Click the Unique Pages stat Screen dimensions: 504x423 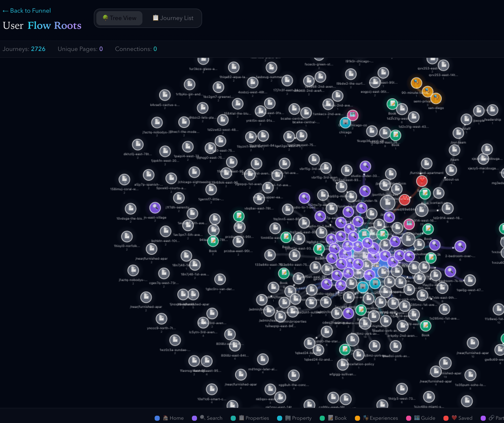point(80,49)
